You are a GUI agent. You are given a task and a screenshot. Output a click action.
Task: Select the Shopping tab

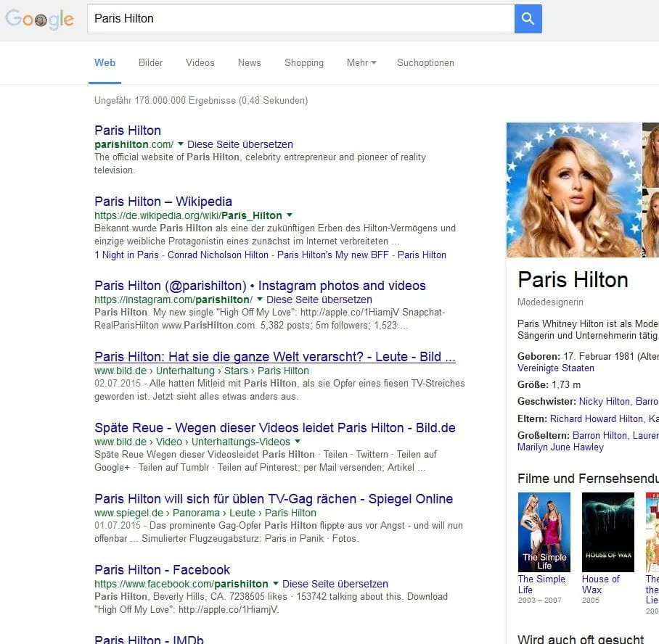[x=303, y=63]
